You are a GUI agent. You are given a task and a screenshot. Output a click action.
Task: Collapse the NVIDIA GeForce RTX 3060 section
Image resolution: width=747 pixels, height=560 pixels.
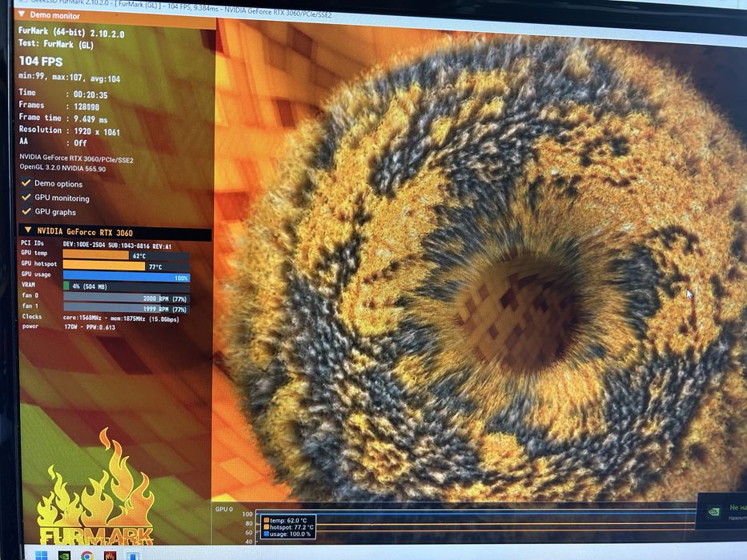point(28,230)
